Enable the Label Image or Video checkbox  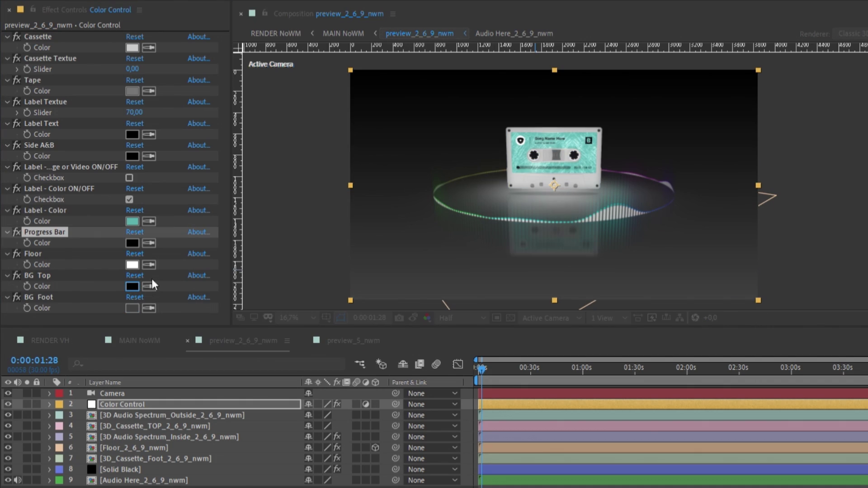click(x=129, y=178)
